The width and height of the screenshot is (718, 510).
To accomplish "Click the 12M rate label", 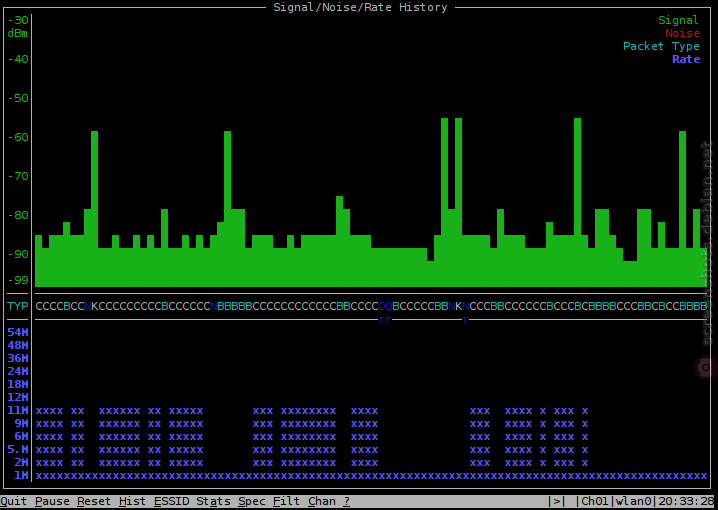I will [17, 397].
